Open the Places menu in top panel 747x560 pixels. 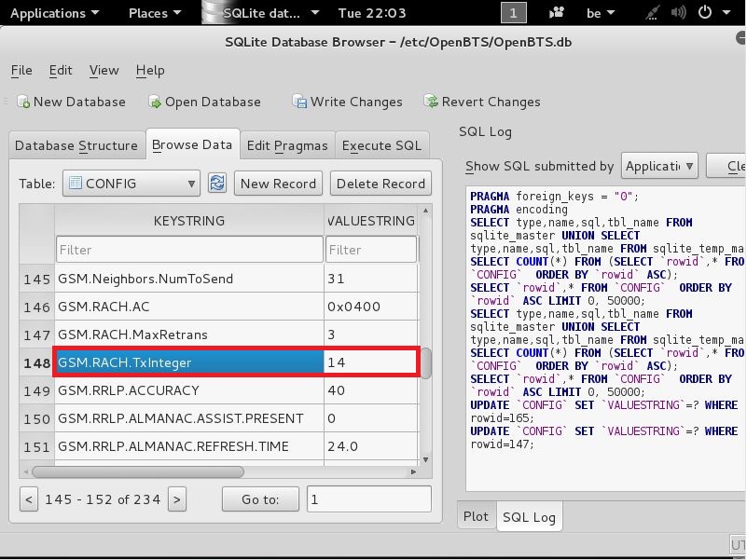coord(155,13)
